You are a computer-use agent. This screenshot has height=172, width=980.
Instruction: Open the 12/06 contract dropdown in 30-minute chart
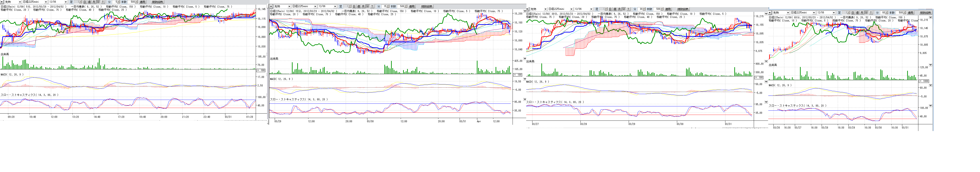tap(591, 9)
